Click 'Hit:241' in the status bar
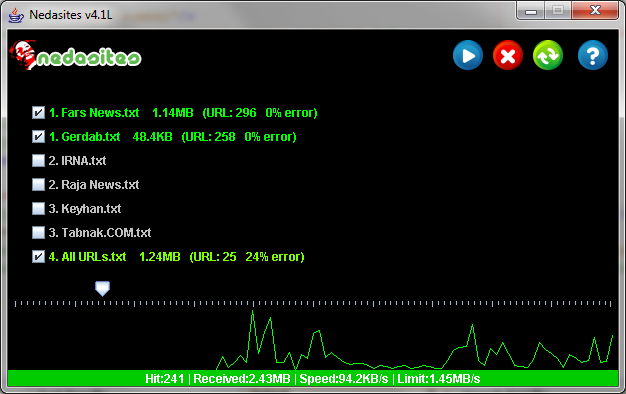626x394 pixels. pyautogui.click(x=164, y=378)
